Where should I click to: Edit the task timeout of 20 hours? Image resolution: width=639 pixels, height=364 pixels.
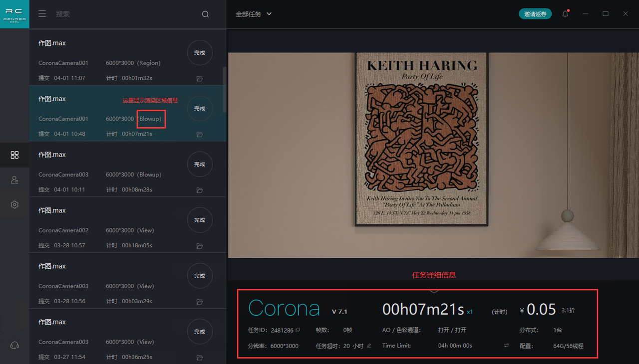tap(369, 346)
